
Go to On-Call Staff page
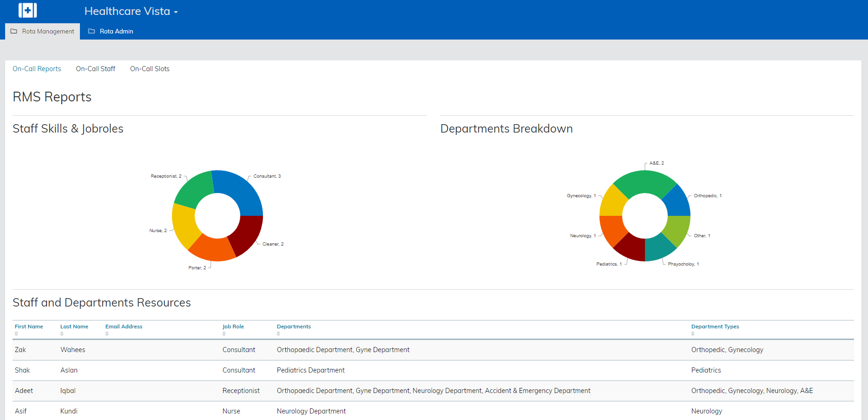[x=95, y=69]
